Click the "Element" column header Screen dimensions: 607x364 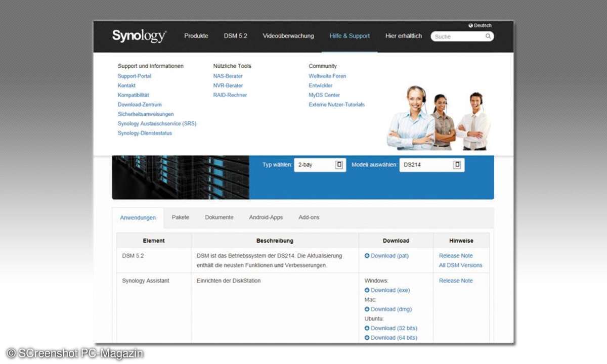click(154, 241)
